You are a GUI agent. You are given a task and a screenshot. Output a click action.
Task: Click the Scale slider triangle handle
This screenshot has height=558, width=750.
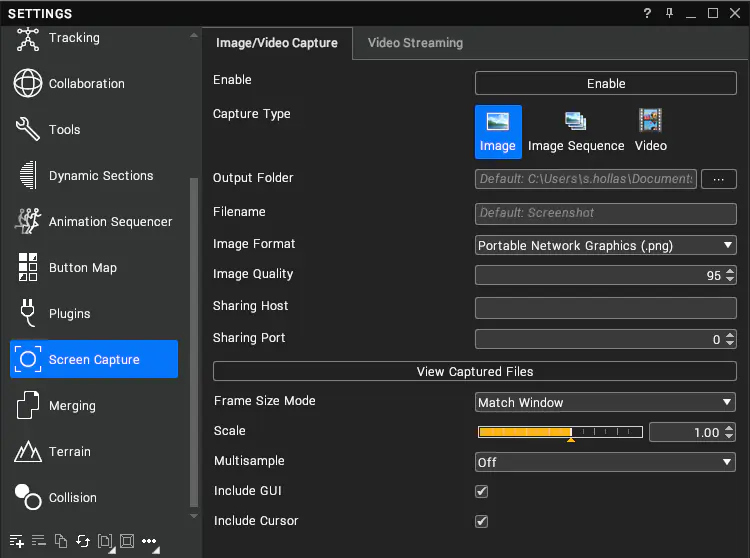point(571,439)
